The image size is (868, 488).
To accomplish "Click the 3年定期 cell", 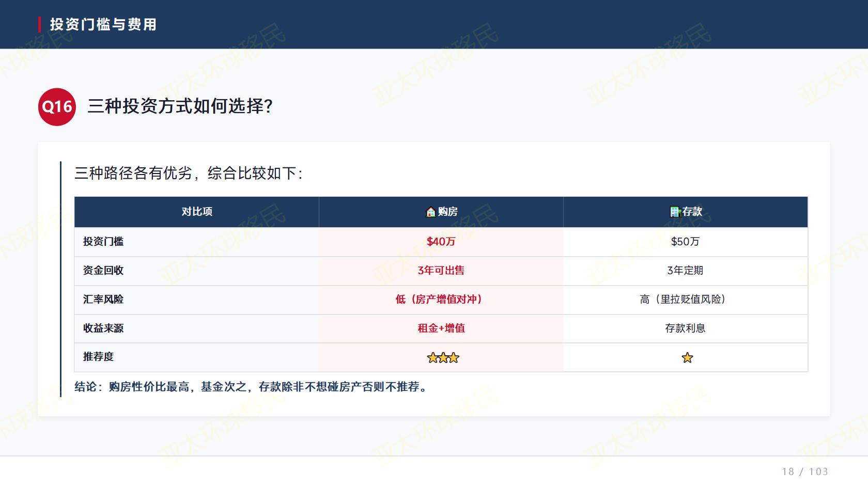I will (x=685, y=271).
